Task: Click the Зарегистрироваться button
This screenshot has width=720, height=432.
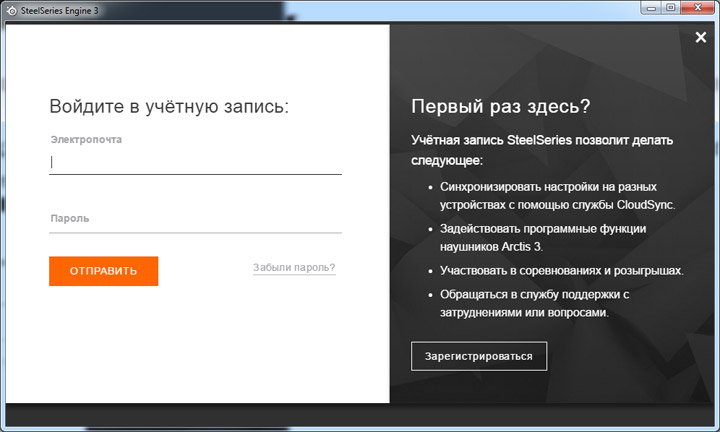Action: (x=479, y=356)
